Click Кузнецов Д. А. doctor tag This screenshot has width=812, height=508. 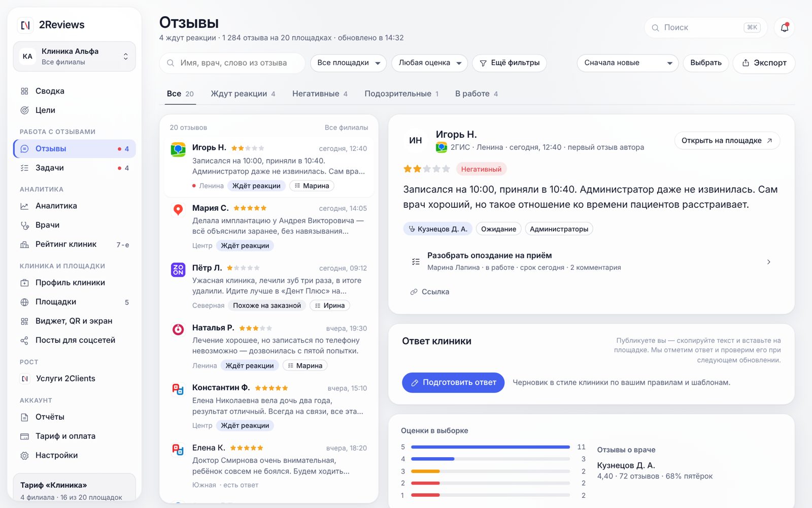438,229
